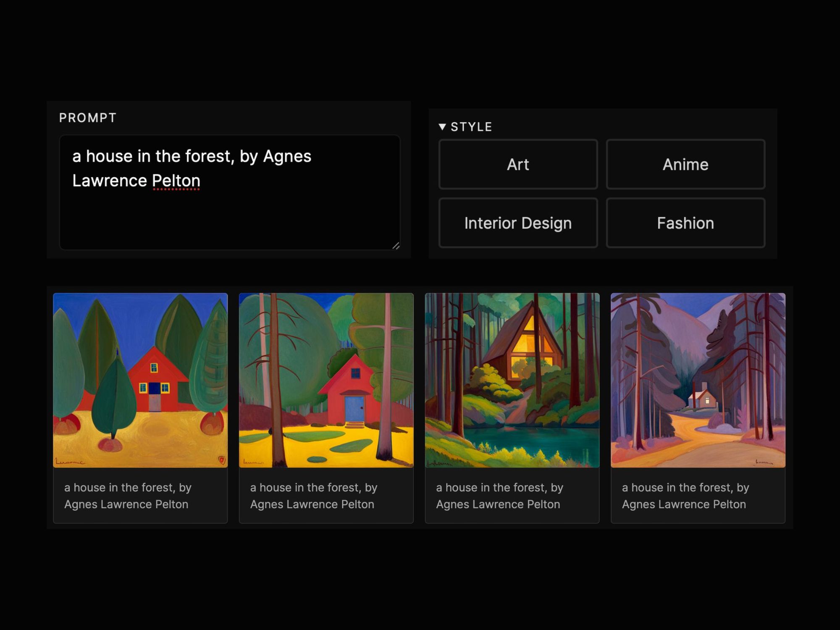
Task: Click red shield emblem on first painting
Action: click(222, 460)
